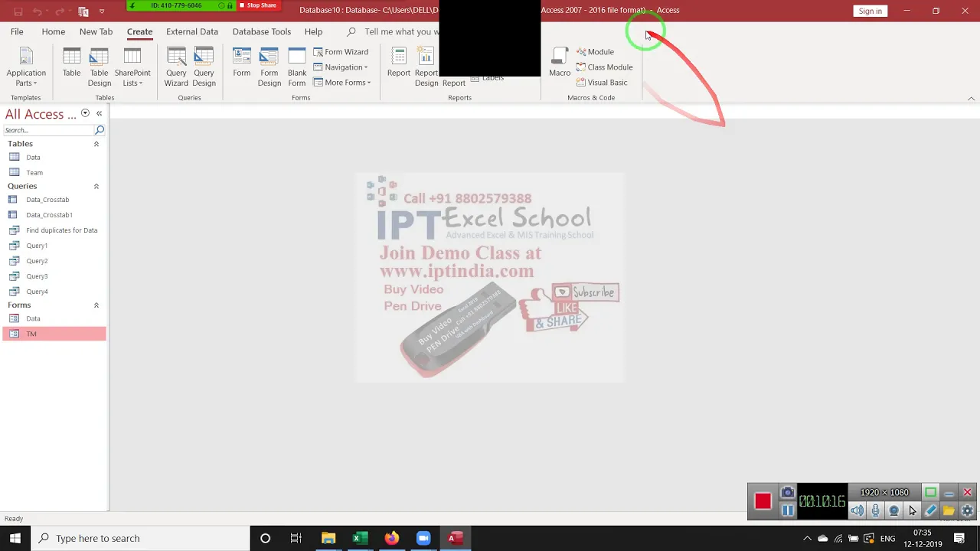Viewport: 980px width, 551px height.
Task: Collapse the Queries group
Action: pyautogui.click(x=96, y=186)
